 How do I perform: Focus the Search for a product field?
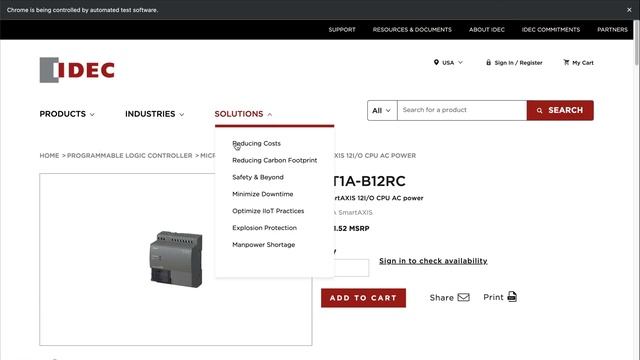[462, 110]
